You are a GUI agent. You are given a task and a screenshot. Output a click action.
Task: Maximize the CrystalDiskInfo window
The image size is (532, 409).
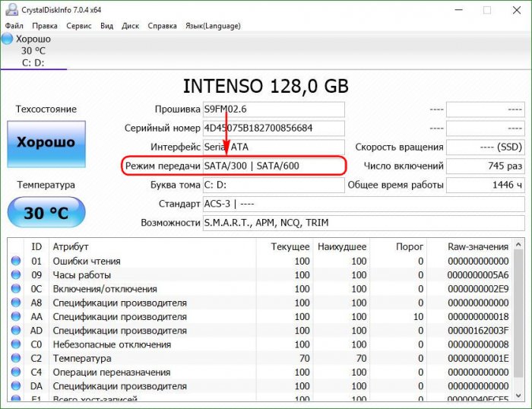pyautogui.click(x=487, y=10)
